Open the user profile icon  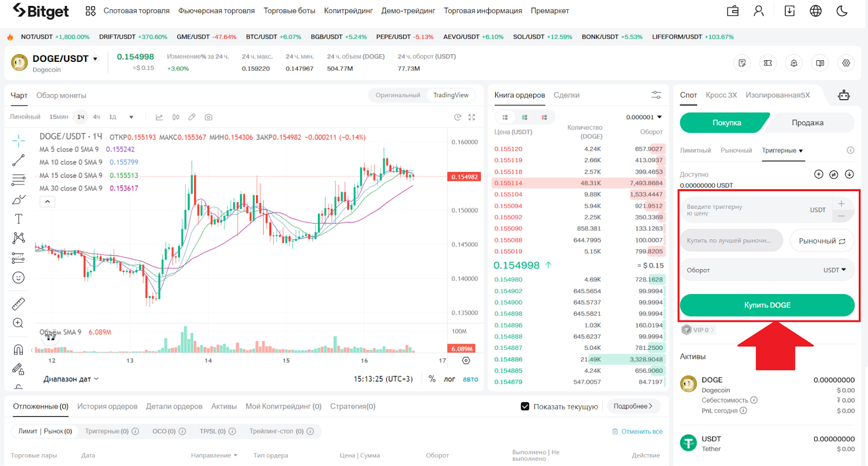tap(758, 11)
